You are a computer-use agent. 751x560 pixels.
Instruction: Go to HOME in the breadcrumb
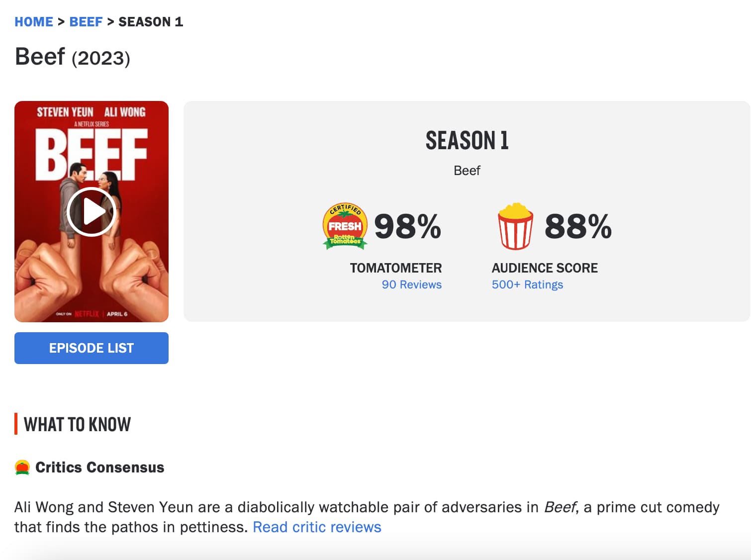point(34,22)
